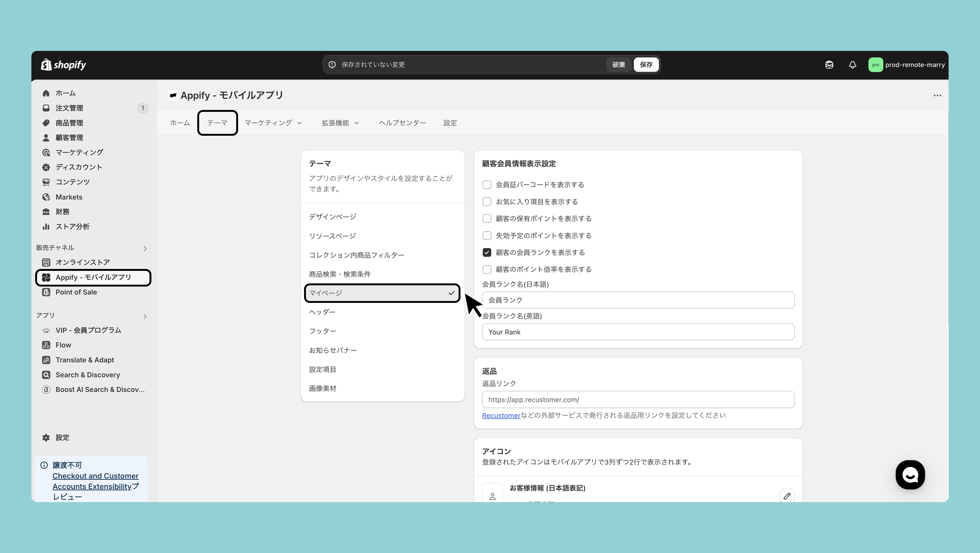
Task: Click 保存 save button
Action: [x=646, y=65]
